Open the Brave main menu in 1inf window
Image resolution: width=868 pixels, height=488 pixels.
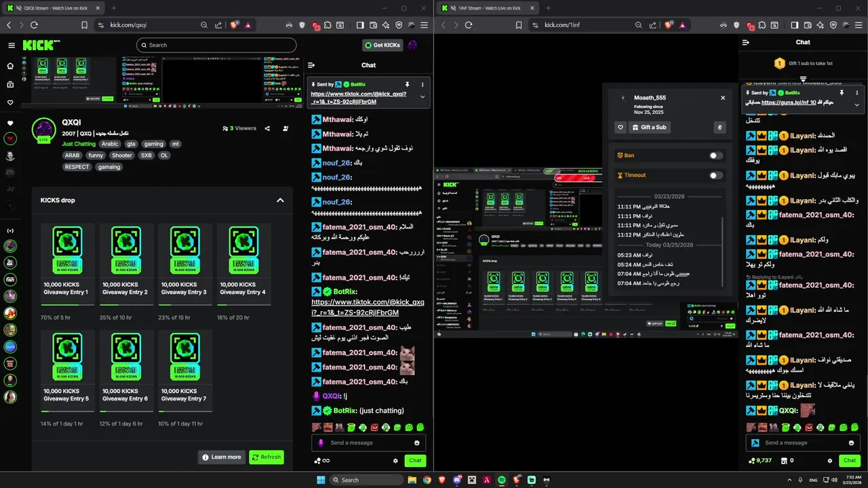pos(859,25)
